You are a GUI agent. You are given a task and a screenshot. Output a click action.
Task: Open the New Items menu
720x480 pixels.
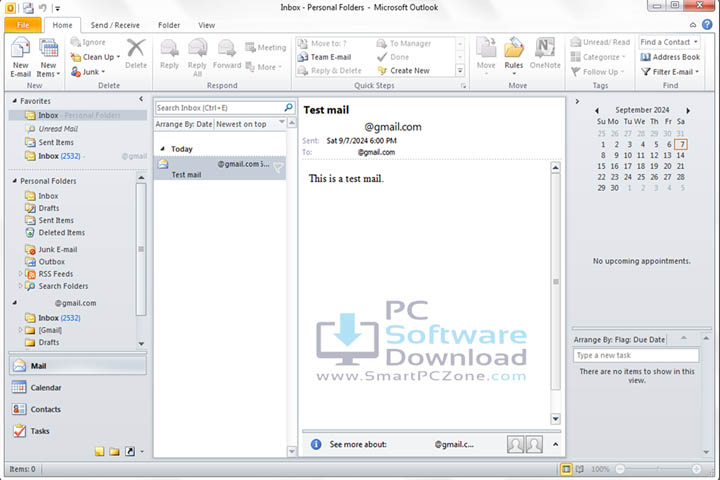[48, 57]
